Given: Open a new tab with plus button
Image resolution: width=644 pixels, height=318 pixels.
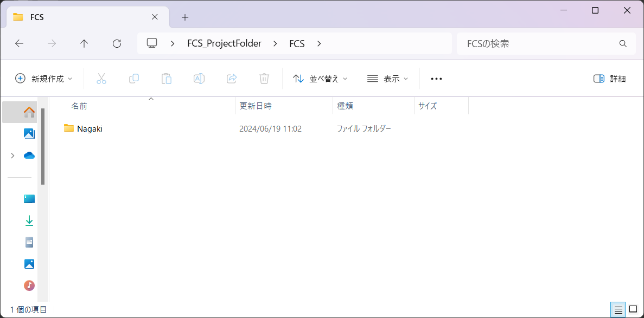Looking at the screenshot, I should (185, 17).
